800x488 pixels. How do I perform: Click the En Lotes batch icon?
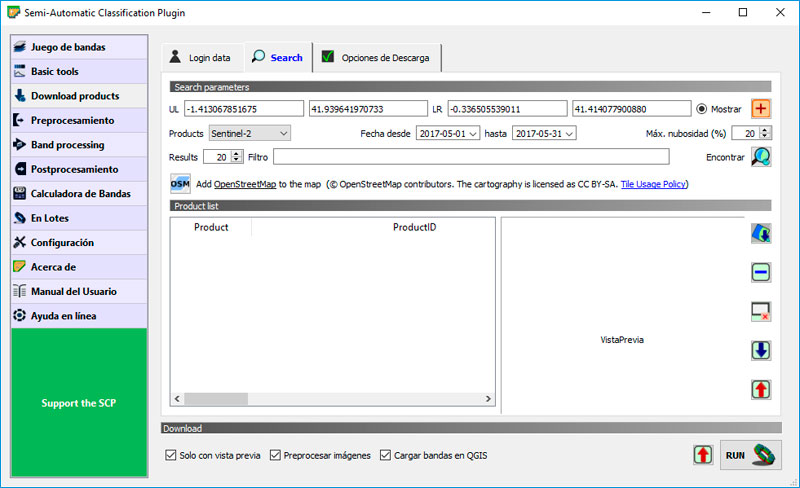[19, 218]
